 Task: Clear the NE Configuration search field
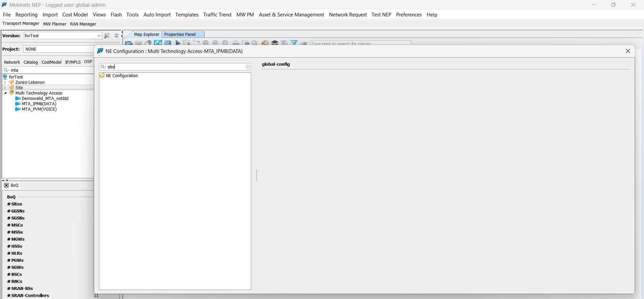248,67
